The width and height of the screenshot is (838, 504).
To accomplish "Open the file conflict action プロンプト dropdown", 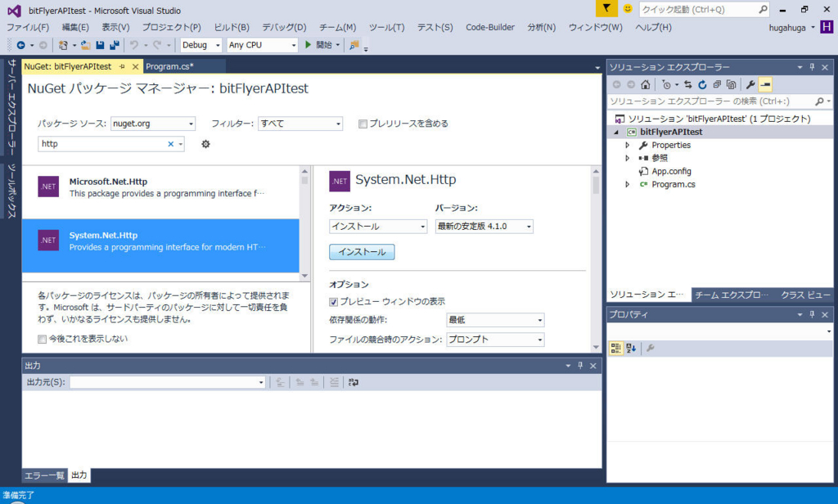I will [x=495, y=340].
